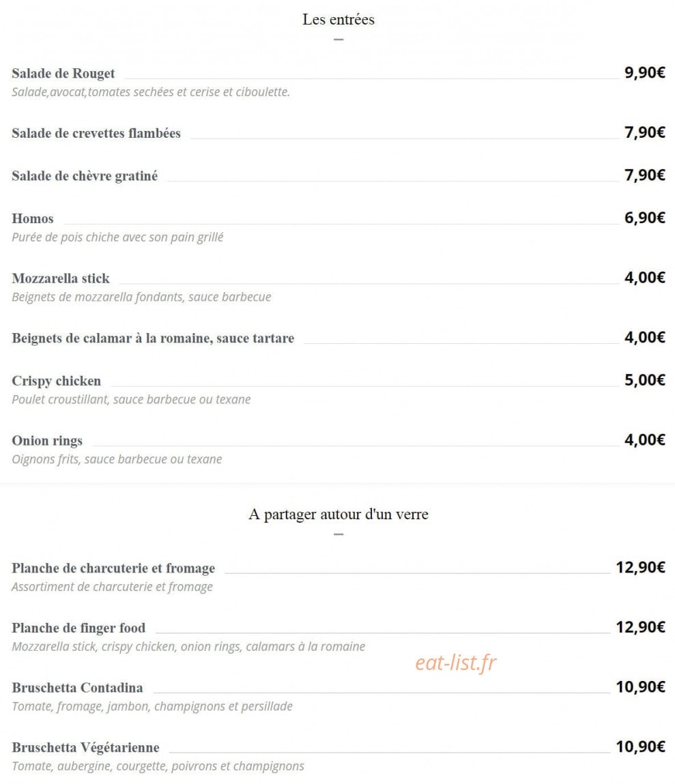The height and width of the screenshot is (784, 675).
Task: Choose Salade de chèvre gratiné
Action: [85, 176]
